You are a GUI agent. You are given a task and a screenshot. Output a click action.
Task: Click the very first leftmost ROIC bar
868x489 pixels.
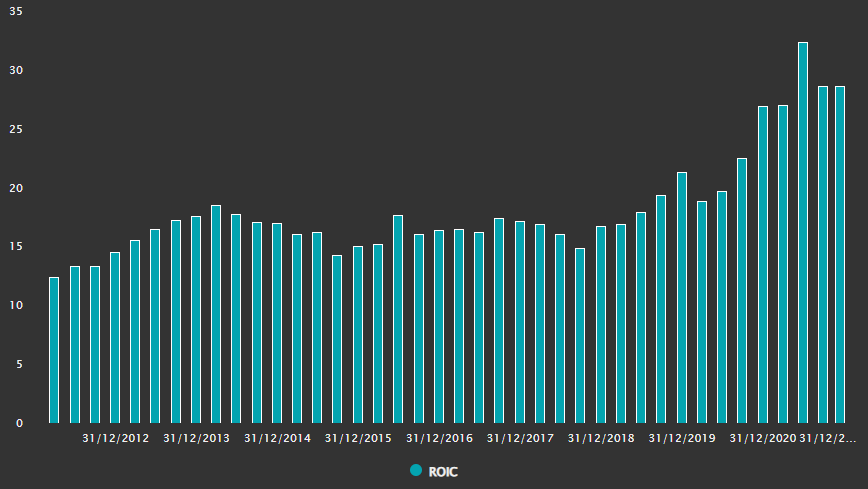click(x=54, y=351)
